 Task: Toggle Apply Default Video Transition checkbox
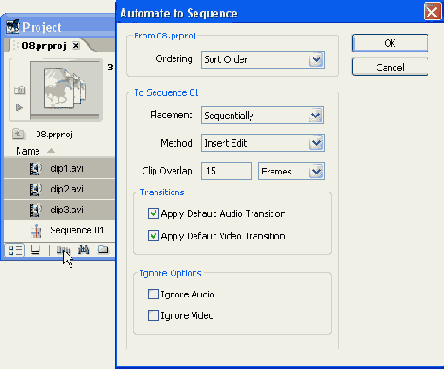tap(153, 236)
